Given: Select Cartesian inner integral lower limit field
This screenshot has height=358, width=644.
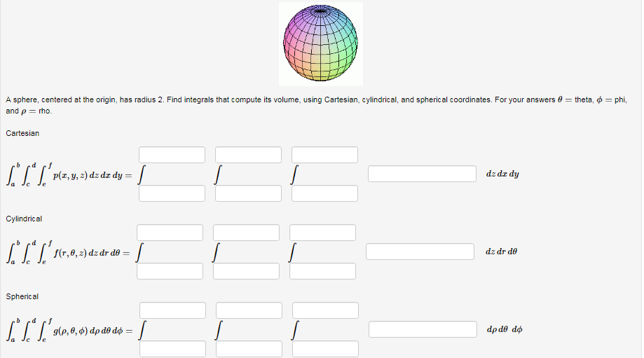Looking at the screenshot, I should tap(325, 193).
